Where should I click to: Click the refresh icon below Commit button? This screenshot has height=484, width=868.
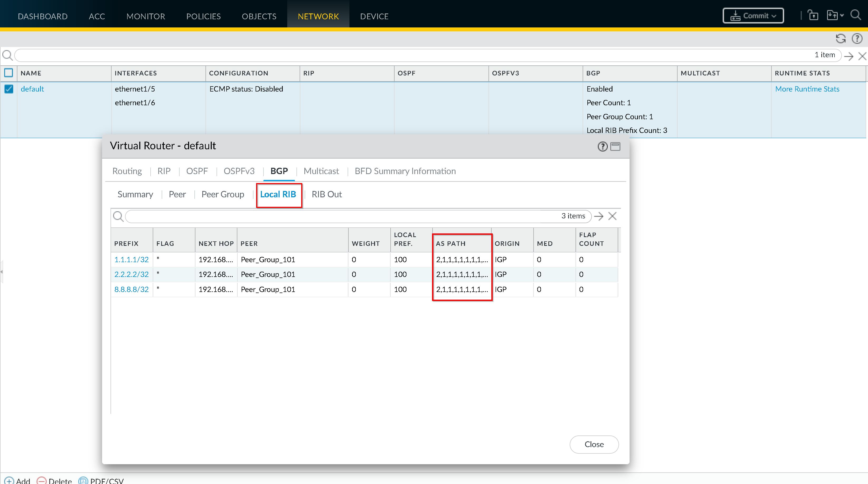click(x=841, y=39)
